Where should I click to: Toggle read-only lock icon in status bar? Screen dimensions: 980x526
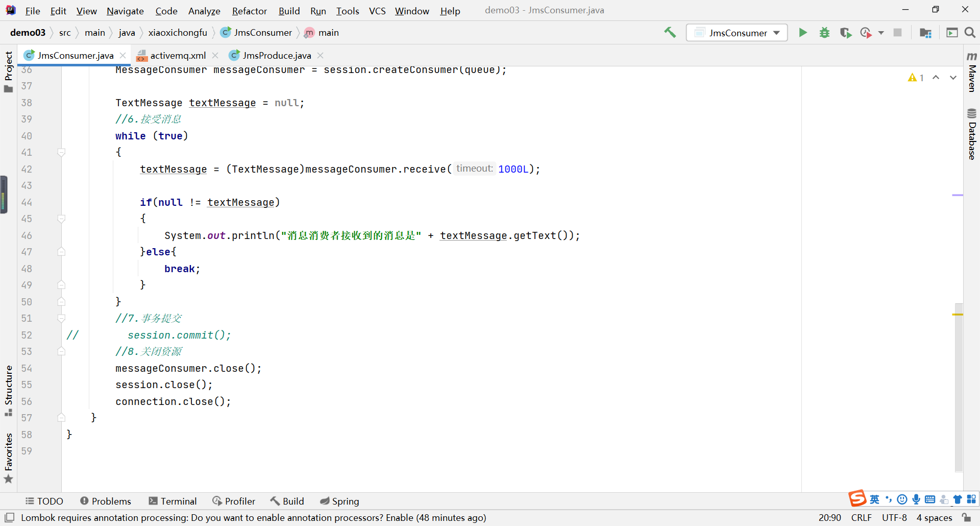pyautogui.click(x=966, y=518)
